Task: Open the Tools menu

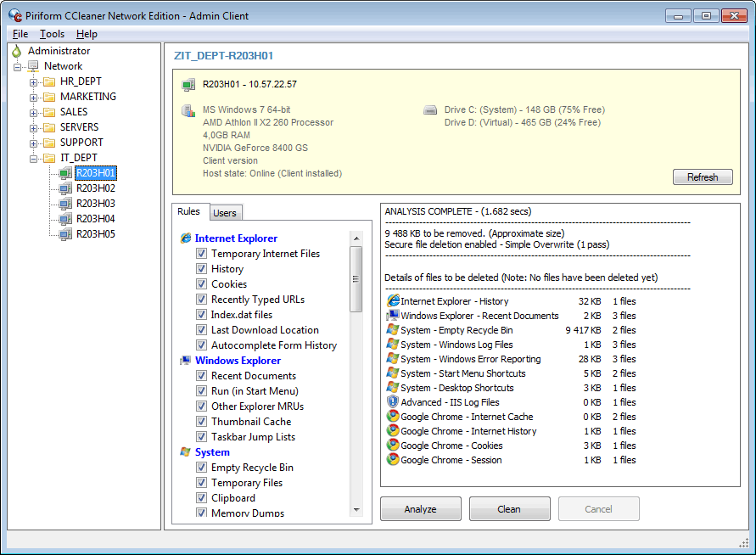Action: [52, 34]
